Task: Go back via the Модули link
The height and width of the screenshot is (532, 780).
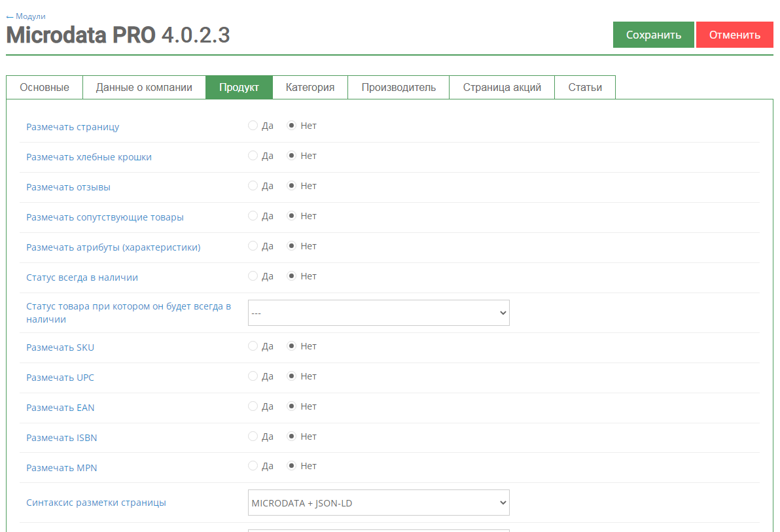Action: [26, 16]
